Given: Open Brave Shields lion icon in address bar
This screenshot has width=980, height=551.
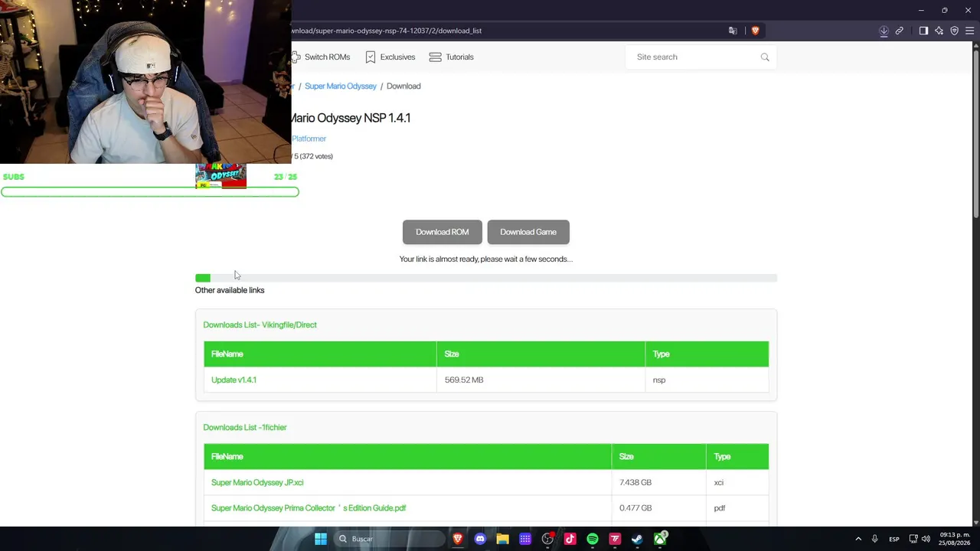Looking at the screenshot, I should click(755, 31).
